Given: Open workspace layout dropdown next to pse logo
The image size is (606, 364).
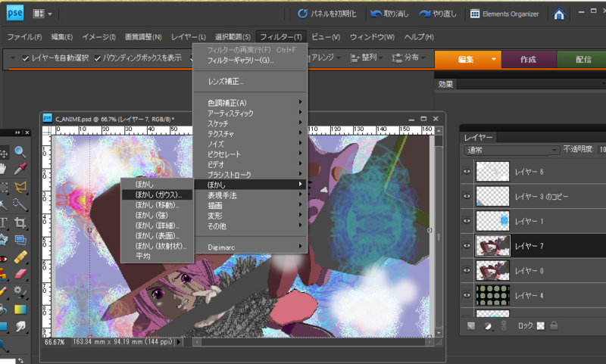Looking at the screenshot, I should pos(42,14).
